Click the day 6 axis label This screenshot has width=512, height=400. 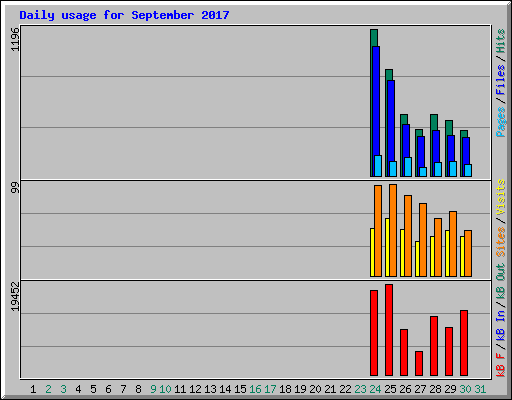(x=108, y=389)
